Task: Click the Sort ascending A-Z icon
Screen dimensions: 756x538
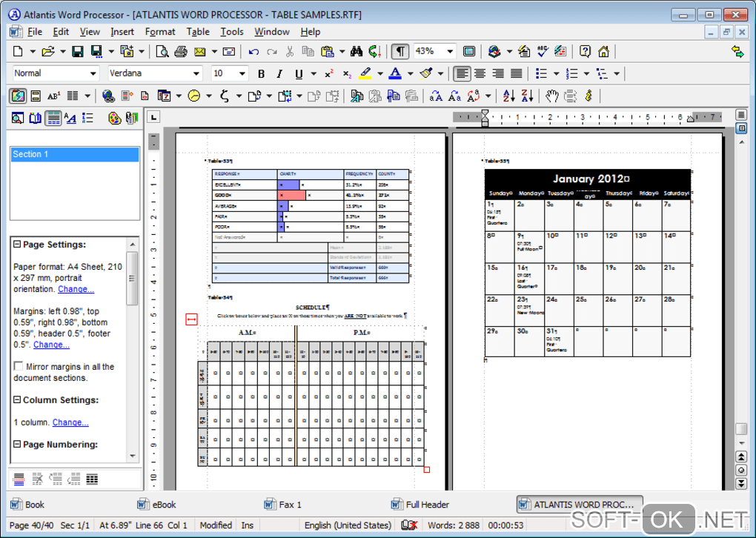Action: [508, 96]
